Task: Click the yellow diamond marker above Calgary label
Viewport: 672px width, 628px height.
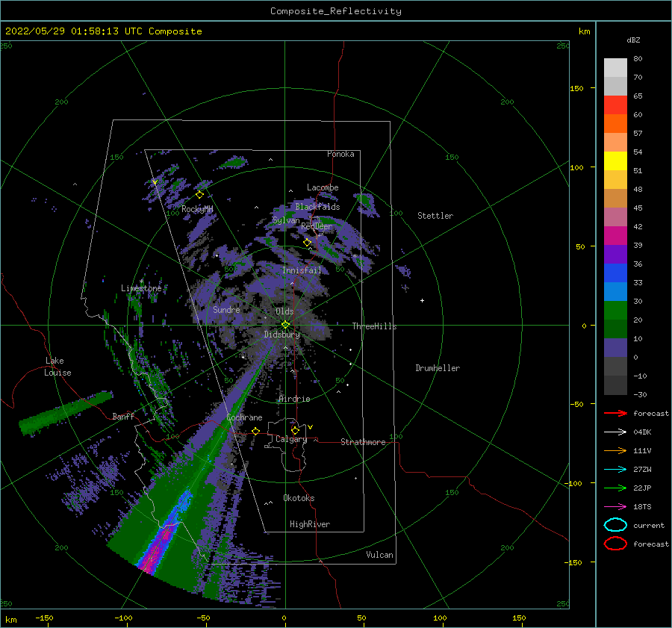Action: (x=295, y=430)
